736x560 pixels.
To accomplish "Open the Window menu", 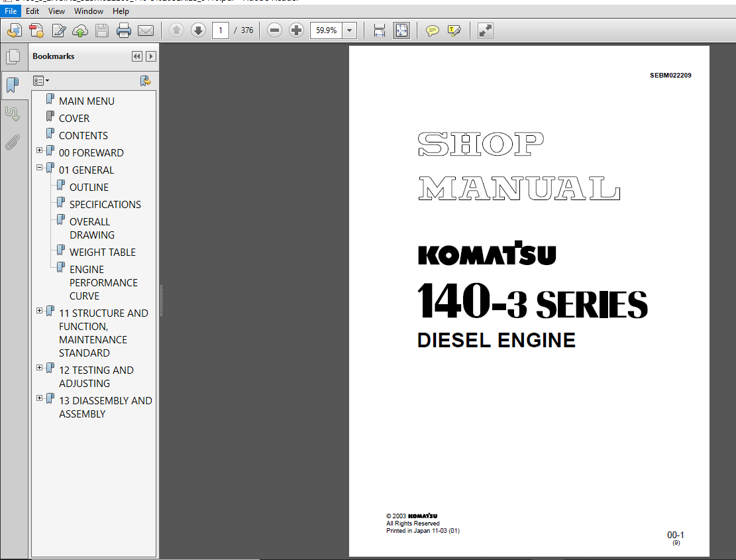I will tap(89, 11).
